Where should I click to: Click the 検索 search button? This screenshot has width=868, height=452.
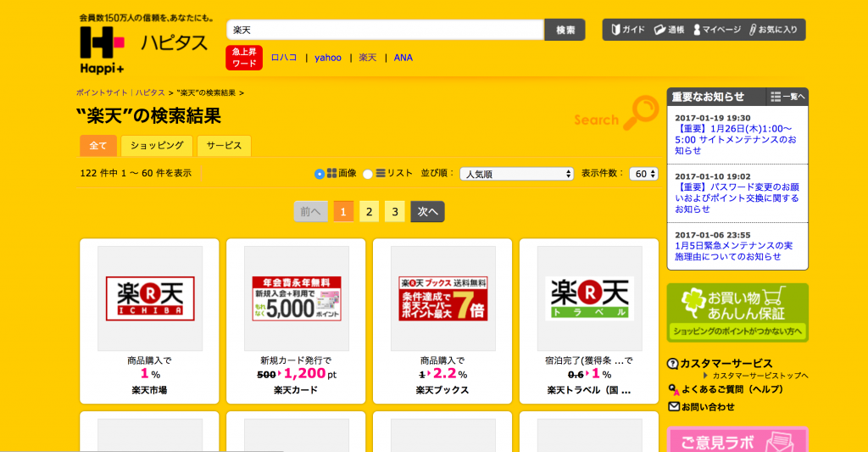tap(565, 30)
